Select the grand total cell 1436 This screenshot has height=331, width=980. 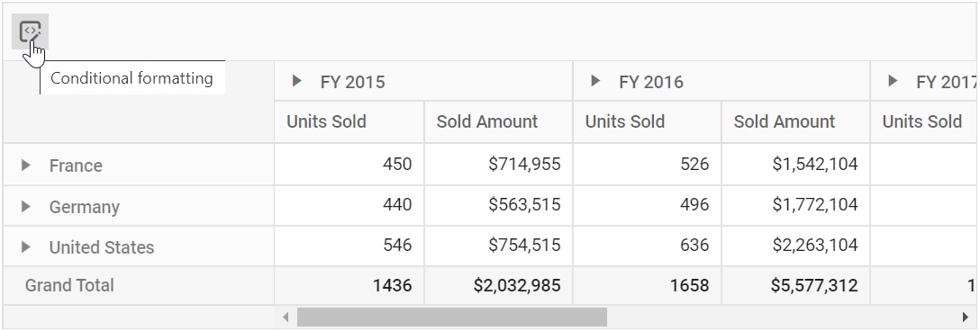click(349, 286)
